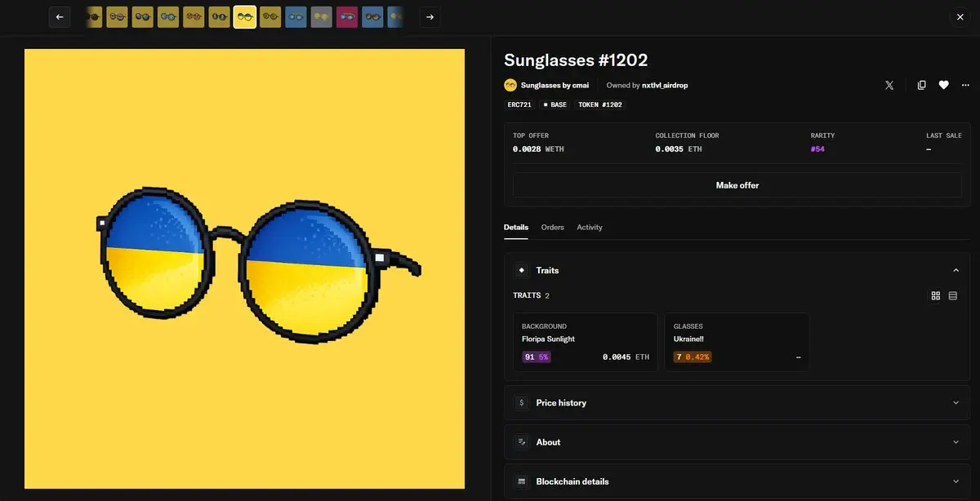This screenshot has width=980, height=501.
Task: Click the 0.0045 ETH trait floor price
Action: click(x=626, y=357)
